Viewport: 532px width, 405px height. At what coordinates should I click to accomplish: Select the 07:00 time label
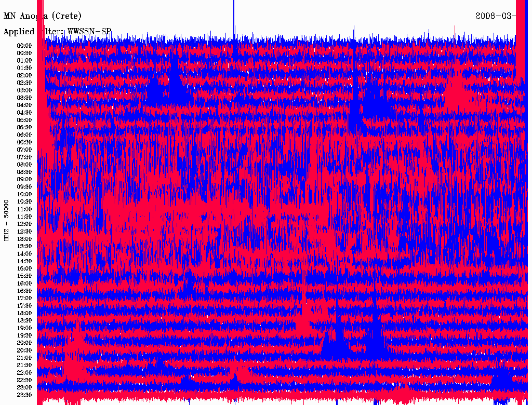point(24,150)
